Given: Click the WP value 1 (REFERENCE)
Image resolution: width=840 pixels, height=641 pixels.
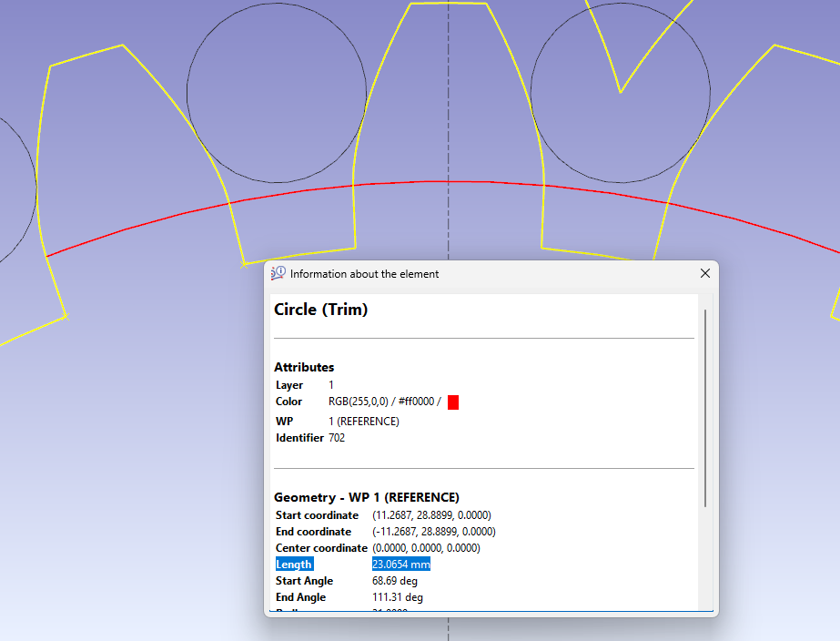Looking at the screenshot, I should tap(364, 422).
